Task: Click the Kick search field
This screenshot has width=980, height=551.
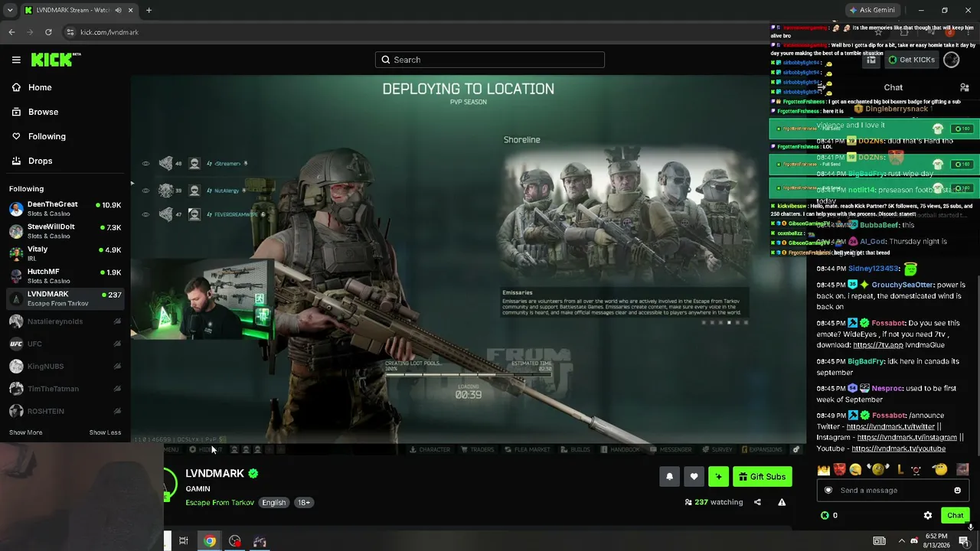Action: [x=490, y=60]
